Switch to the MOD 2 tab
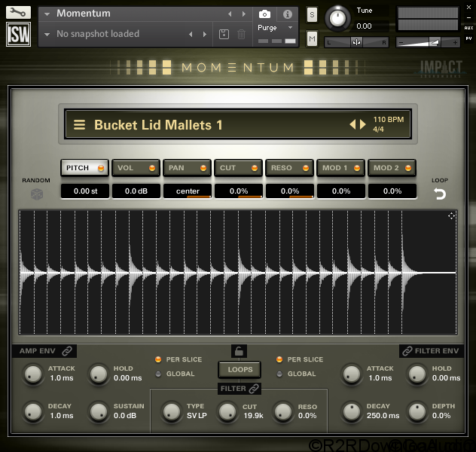Viewport: 476px width, 452px height. [392, 168]
